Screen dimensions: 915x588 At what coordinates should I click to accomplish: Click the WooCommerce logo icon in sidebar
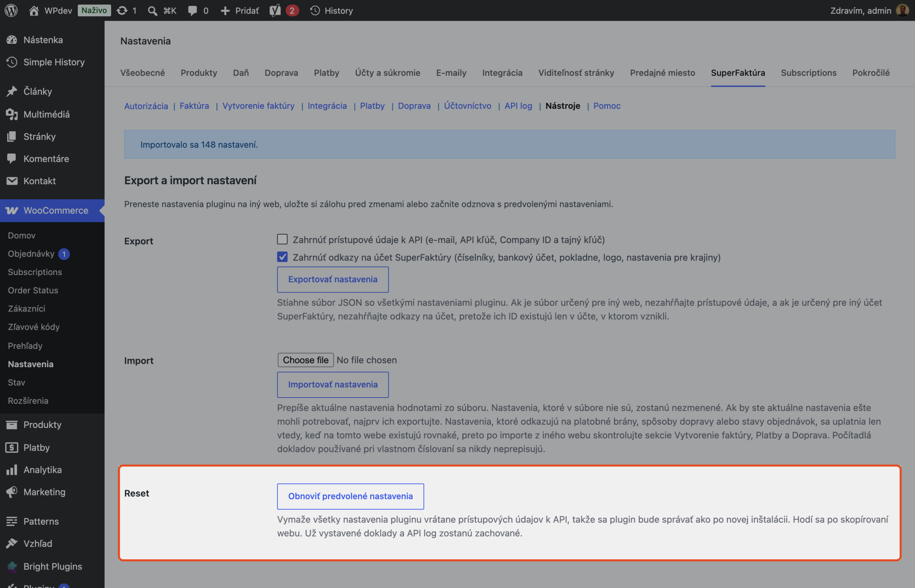click(x=12, y=210)
